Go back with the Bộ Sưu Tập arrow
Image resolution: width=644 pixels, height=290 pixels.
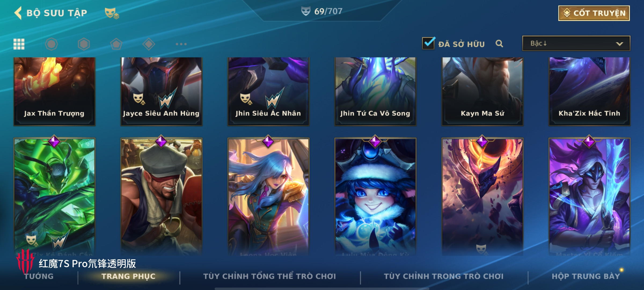18,13
